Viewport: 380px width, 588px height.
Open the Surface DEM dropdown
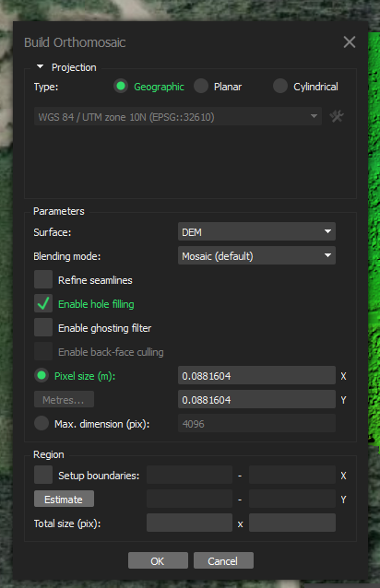point(256,231)
